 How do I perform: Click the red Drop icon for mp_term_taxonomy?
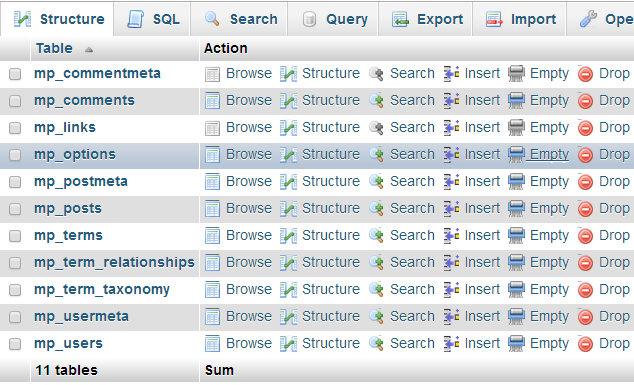coord(585,290)
